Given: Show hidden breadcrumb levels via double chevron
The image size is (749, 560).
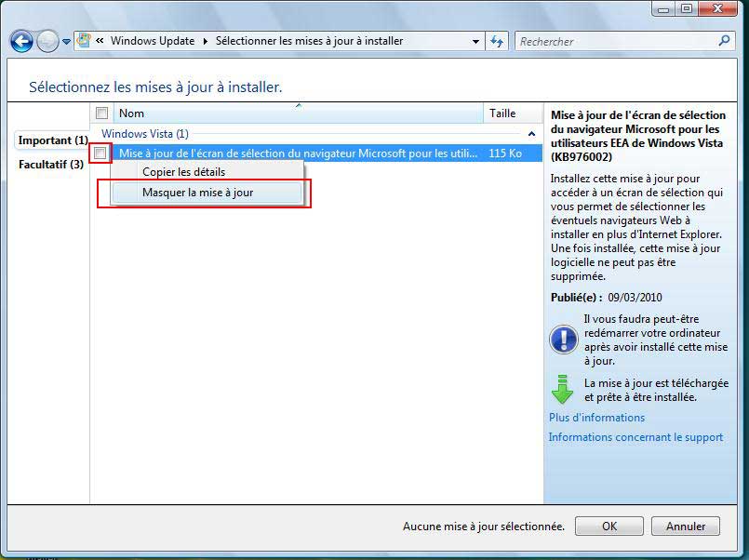Looking at the screenshot, I should click(x=100, y=41).
